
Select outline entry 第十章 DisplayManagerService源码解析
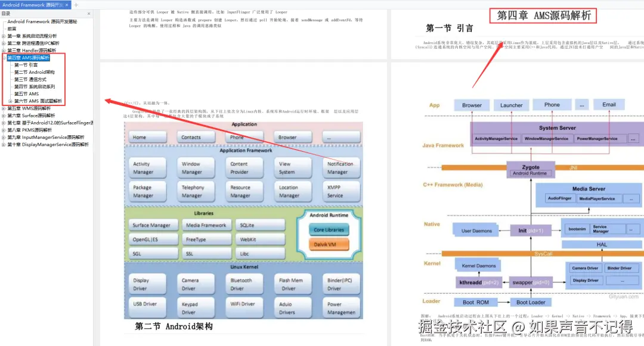pyautogui.click(x=48, y=144)
